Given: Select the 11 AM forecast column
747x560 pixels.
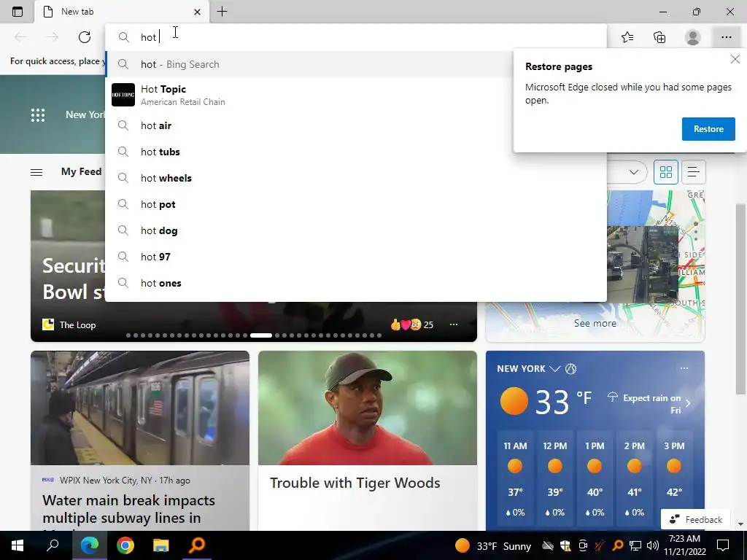Looking at the screenshot, I should (x=515, y=480).
